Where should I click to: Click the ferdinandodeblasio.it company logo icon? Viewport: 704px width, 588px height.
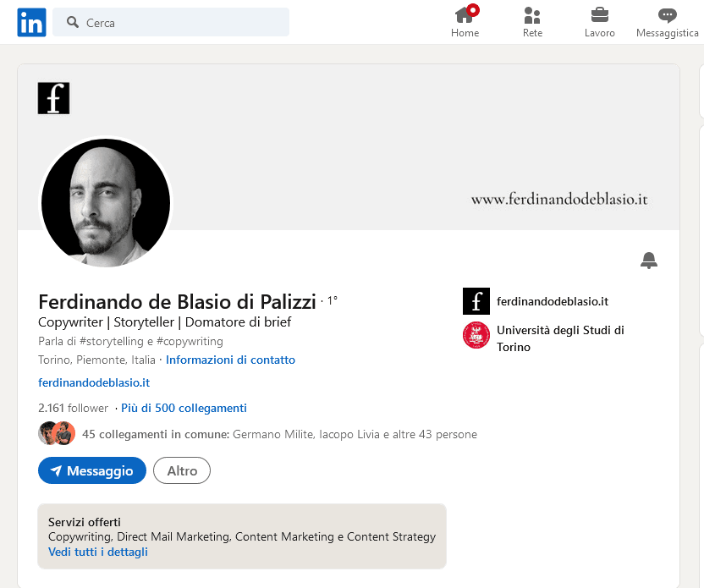(x=476, y=301)
